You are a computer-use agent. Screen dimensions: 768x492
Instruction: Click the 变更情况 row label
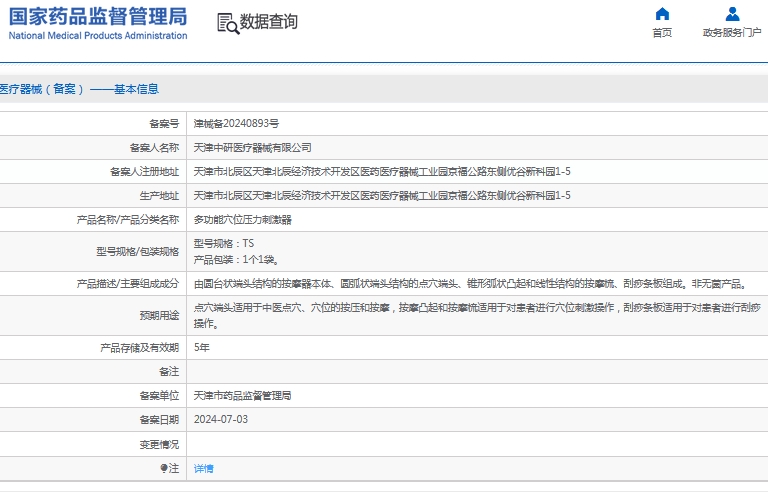[159, 444]
